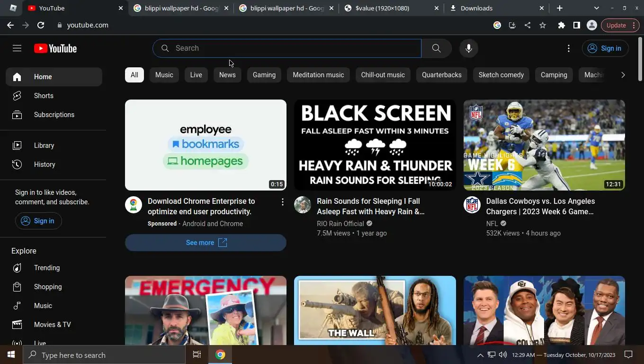Open the Windows Start menu

point(11,355)
